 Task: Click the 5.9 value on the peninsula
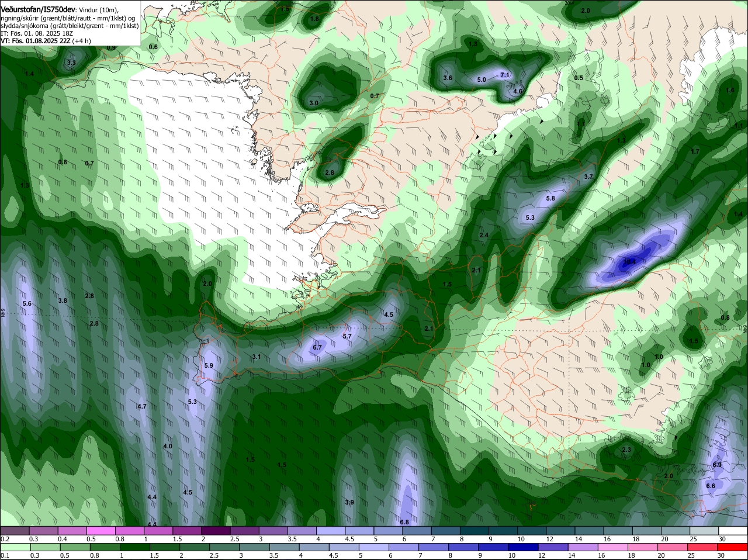(209, 365)
